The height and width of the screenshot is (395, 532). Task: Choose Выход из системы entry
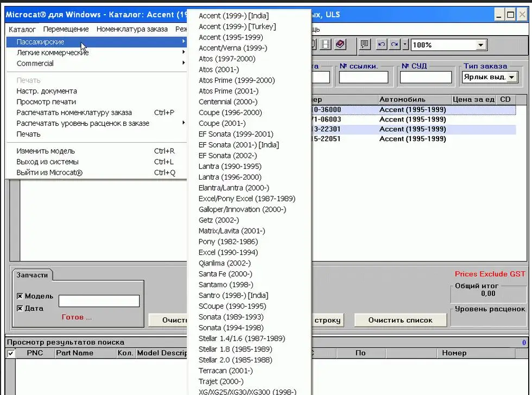pos(97,162)
